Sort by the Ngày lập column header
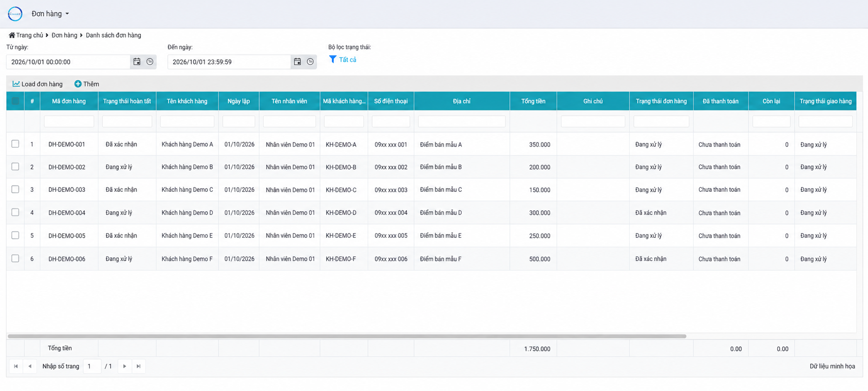The width and height of the screenshot is (868, 391). coord(239,101)
